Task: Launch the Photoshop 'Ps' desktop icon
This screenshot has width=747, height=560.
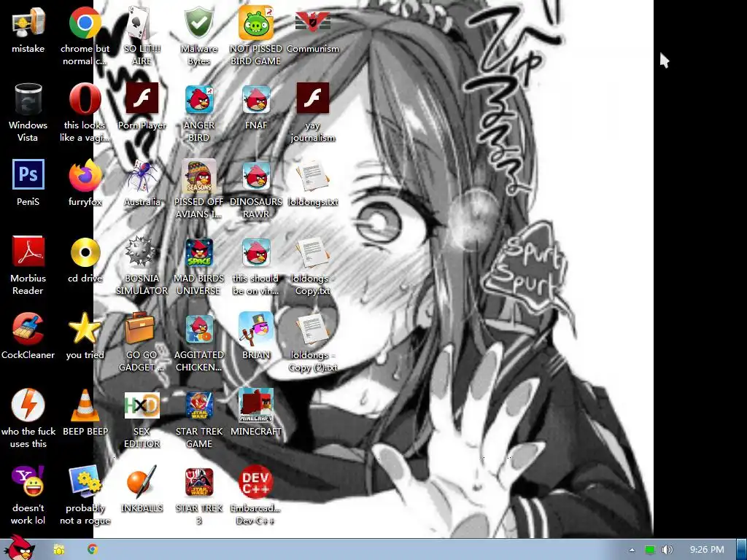Action: pos(28,174)
